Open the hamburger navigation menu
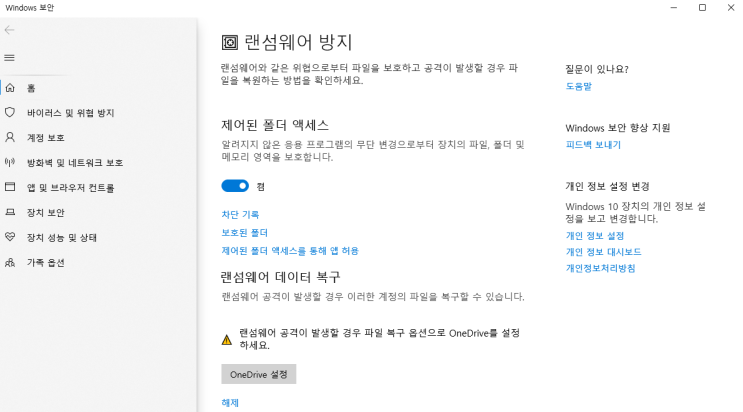 coord(9,58)
